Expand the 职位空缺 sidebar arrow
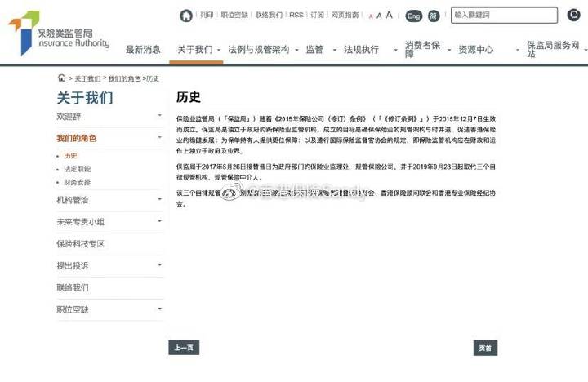The image size is (588, 382). [160, 309]
